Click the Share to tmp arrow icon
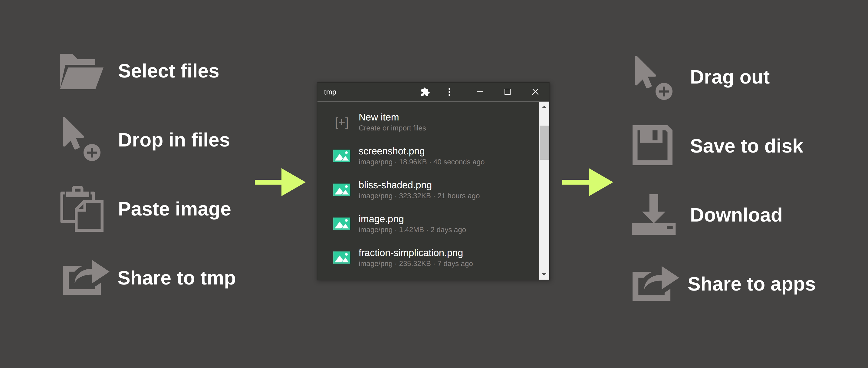Image resolution: width=868 pixels, height=368 pixels. (85, 278)
